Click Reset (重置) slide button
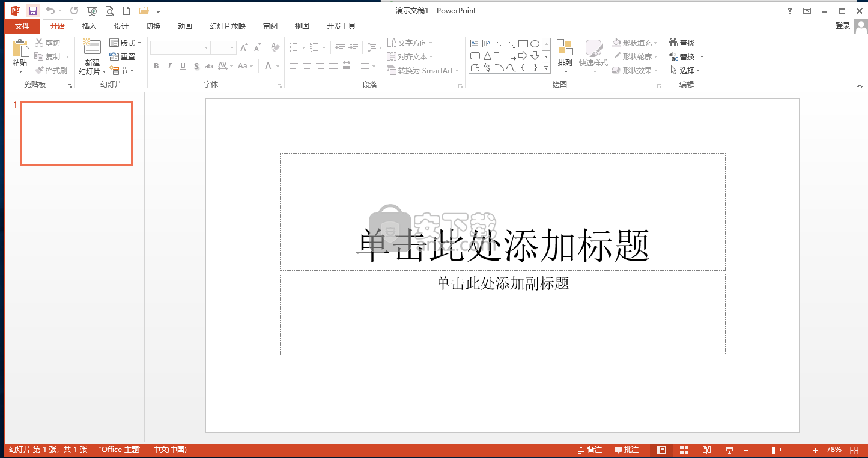The width and height of the screenshot is (868, 458). click(123, 56)
